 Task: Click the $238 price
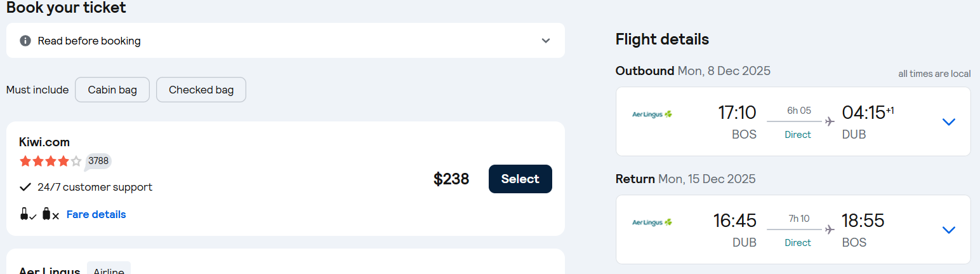coord(451,179)
